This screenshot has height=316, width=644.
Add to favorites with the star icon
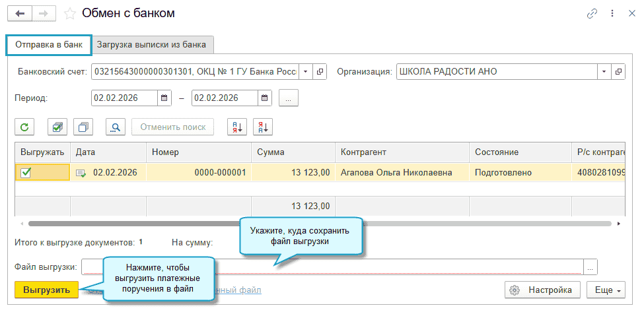tap(70, 14)
